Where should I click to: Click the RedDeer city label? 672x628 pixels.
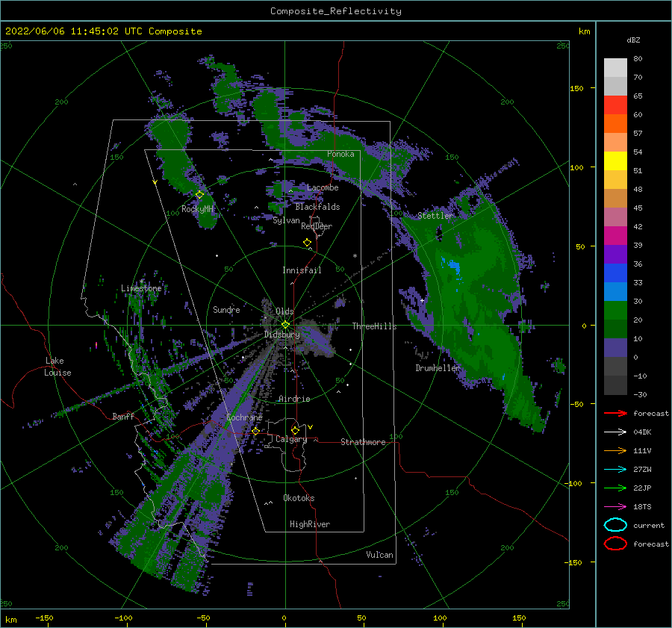coord(317,226)
